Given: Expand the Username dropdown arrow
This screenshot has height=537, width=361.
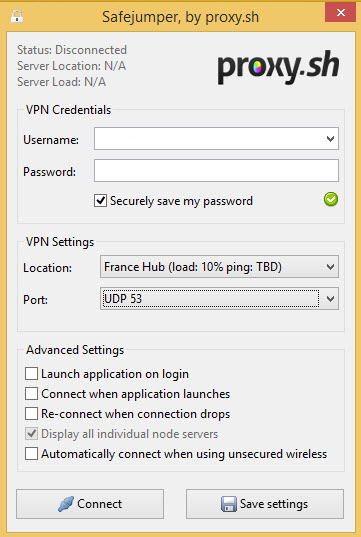Looking at the screenshot, I should (x=330, y=139).
